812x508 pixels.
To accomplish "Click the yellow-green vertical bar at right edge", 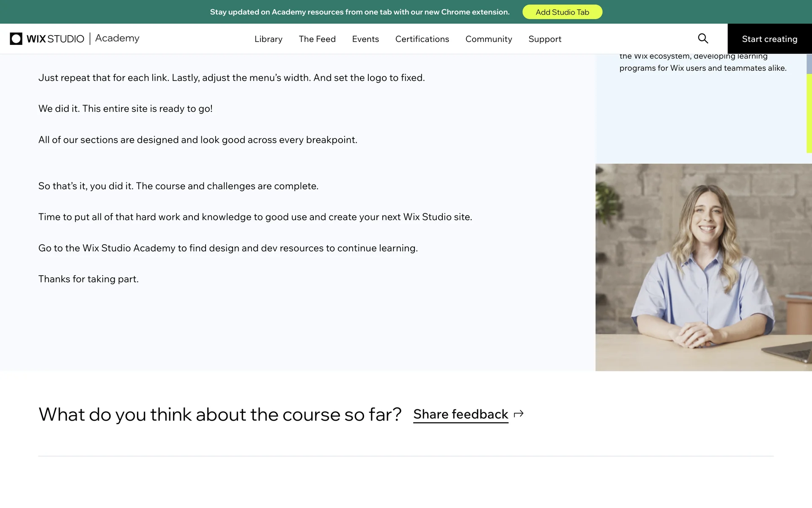I will pyautogui.click(x=809, y=113).
